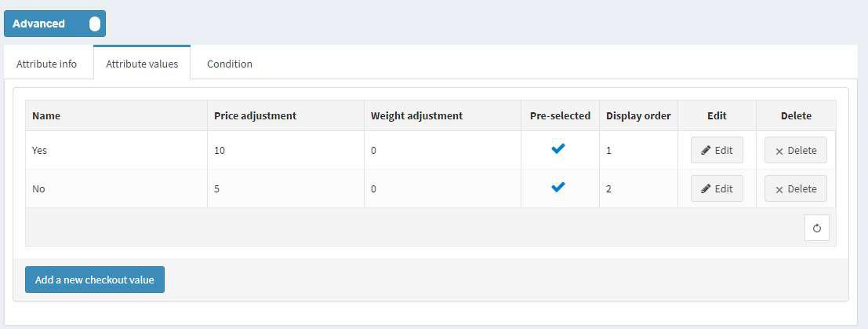Screen dimensions: 868x329
Task: Click pencil icon in Yes row
Action: 706,150
